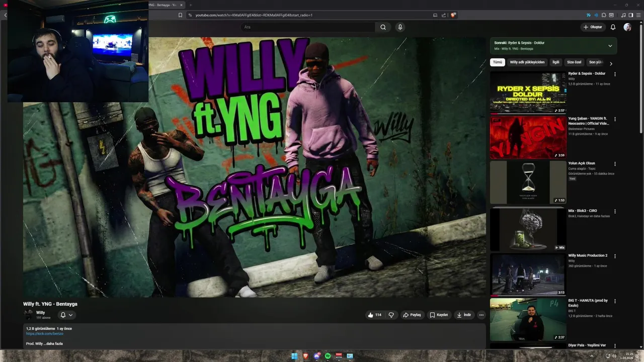Save video with Kaydet button
Viewport: 644px width, 362px height.
pyautogui.click(x=439, y=315)
